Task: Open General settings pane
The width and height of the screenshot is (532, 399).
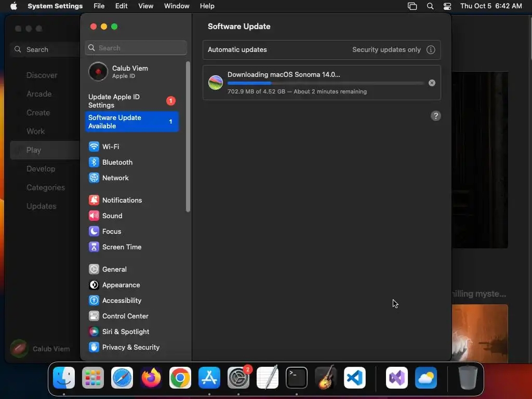Action: (131, 270)
